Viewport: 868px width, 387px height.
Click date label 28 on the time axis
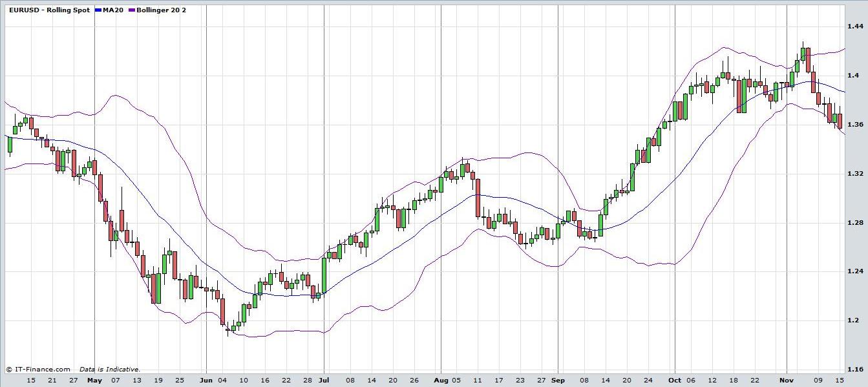pos(308,381)
